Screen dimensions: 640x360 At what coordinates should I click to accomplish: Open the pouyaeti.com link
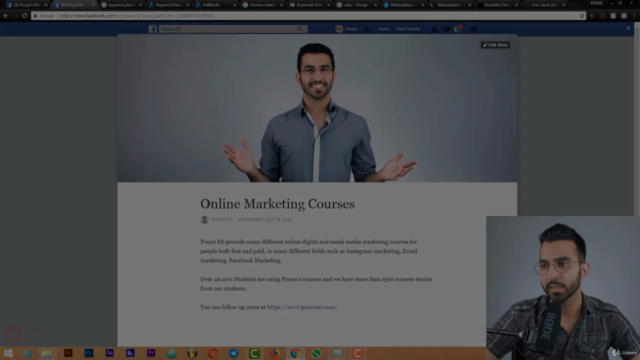click(302, 307)
